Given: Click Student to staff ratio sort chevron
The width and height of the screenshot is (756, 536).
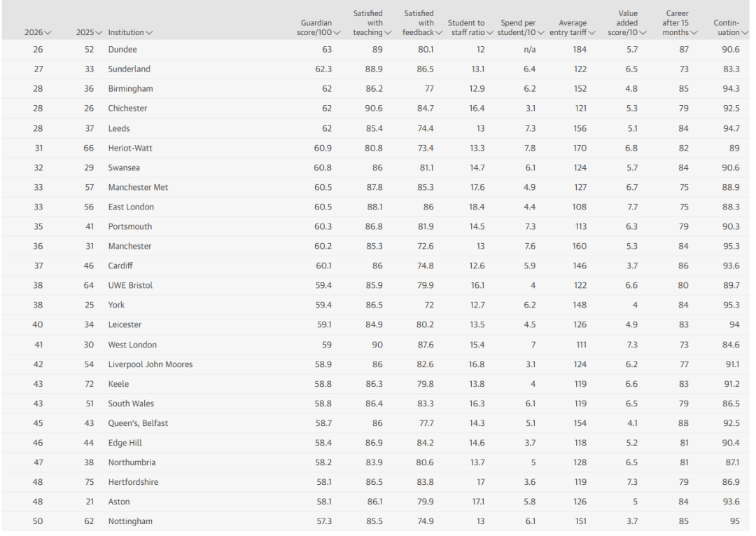Looking at the screenshot, I should 489,33.
